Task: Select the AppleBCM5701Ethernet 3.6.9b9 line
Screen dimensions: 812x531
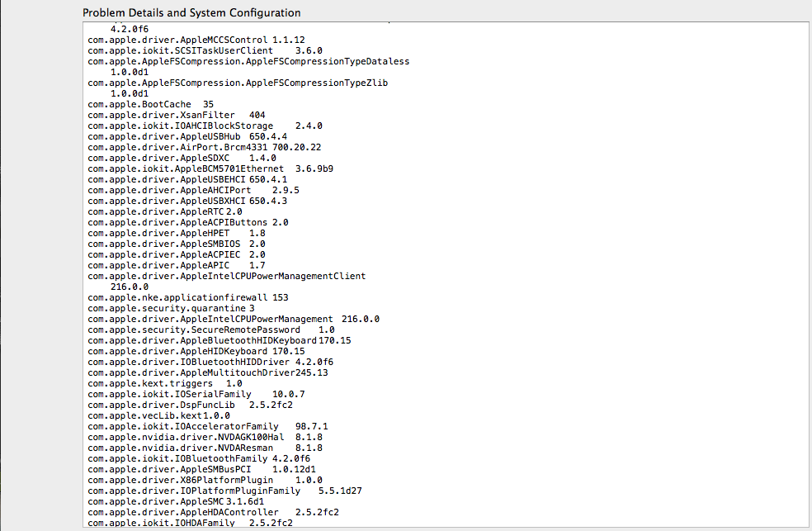Action: coord(210,169)
